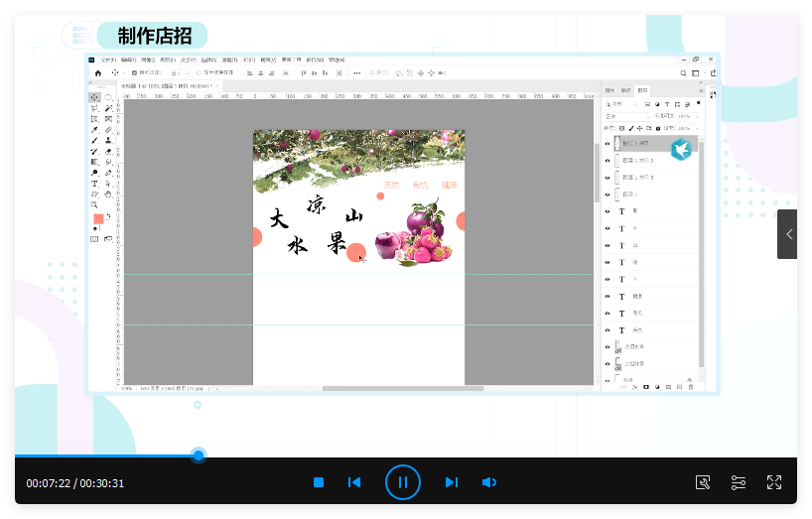
Task: Click the screenshot capture icon in player
Action: 703,482
